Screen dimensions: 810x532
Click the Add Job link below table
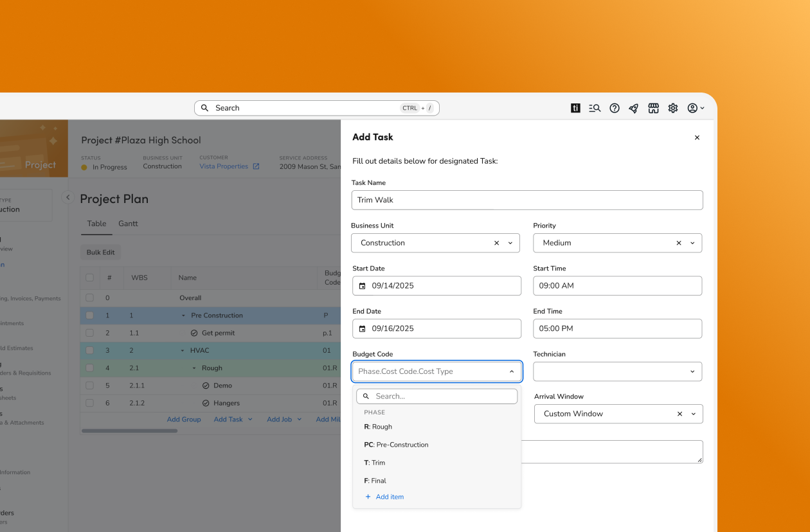click(280, 420)
